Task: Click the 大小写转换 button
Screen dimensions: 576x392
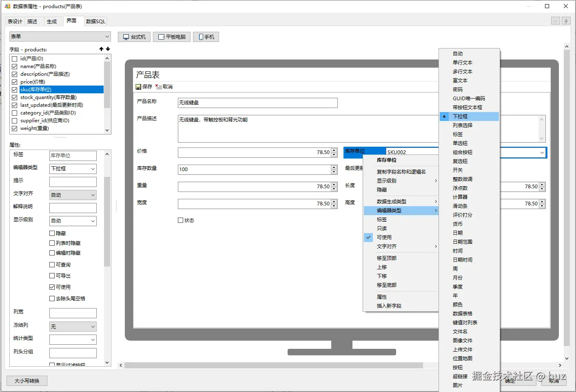Action: pyautogui.click(x=27, y=381)
